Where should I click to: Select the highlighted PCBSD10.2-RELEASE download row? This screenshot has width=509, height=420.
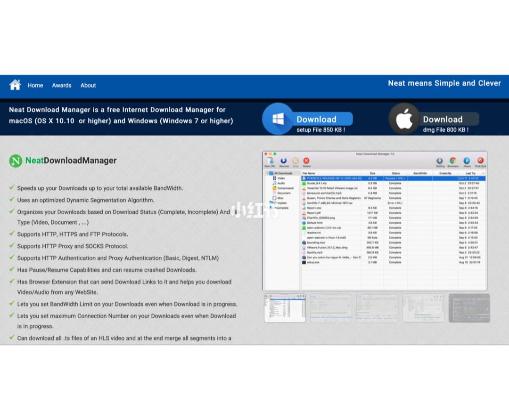tap(394, 178)
